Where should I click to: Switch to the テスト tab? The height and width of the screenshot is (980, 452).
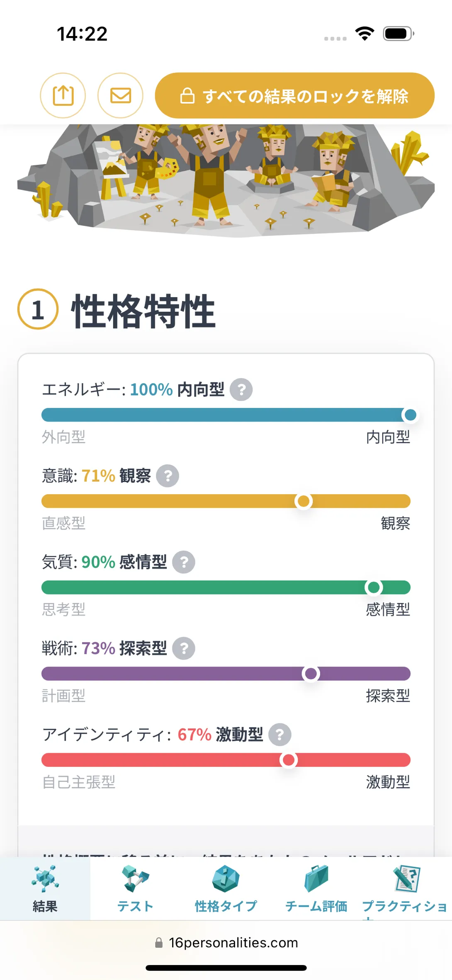pyautogui.click(x=136, y=889)
